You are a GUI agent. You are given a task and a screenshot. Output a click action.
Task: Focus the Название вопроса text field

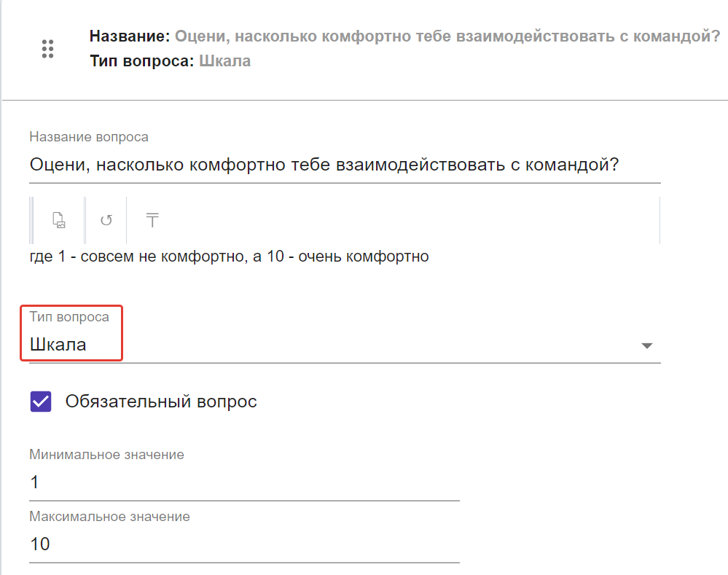coord(345,165)
